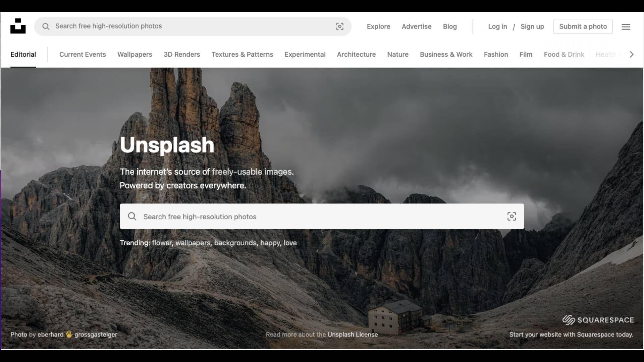The height and width of the screenshot is (362, 644).
Task: Open the Unsplash License link
Action: (x=353, y=334)
